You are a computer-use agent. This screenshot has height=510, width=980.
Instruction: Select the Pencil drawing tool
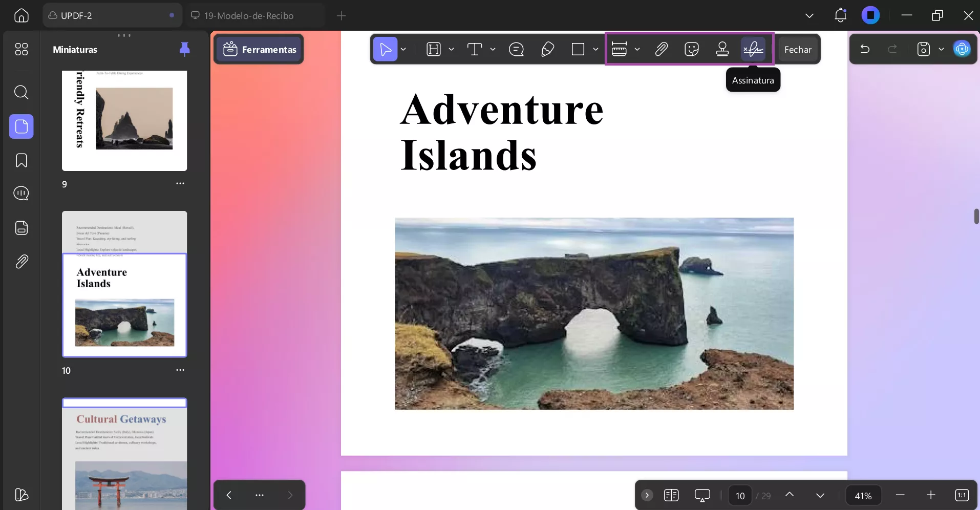(547, 50)
